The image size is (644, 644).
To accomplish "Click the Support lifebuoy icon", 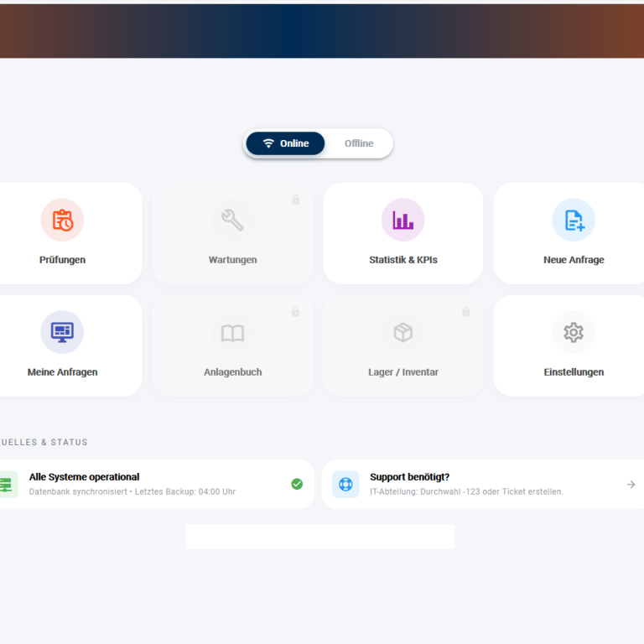I will [345, 484].
